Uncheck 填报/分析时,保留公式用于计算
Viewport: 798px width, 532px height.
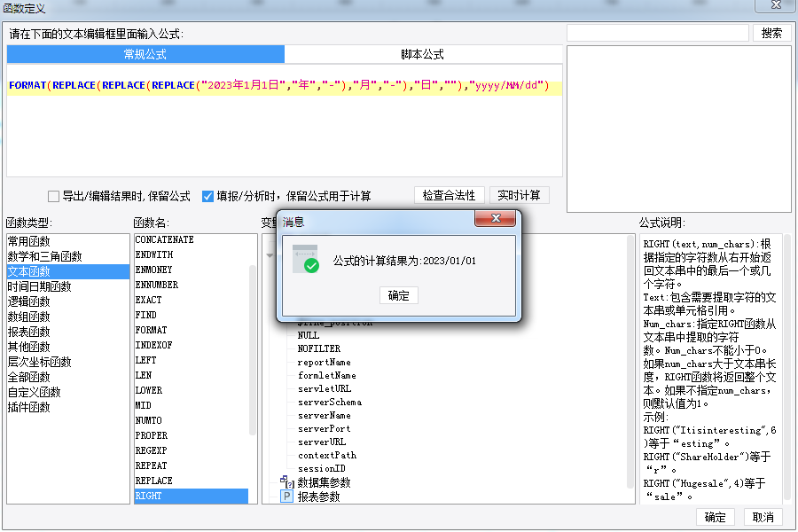pos(207,196)
